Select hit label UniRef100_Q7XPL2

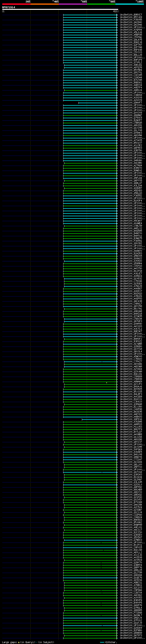131,63
